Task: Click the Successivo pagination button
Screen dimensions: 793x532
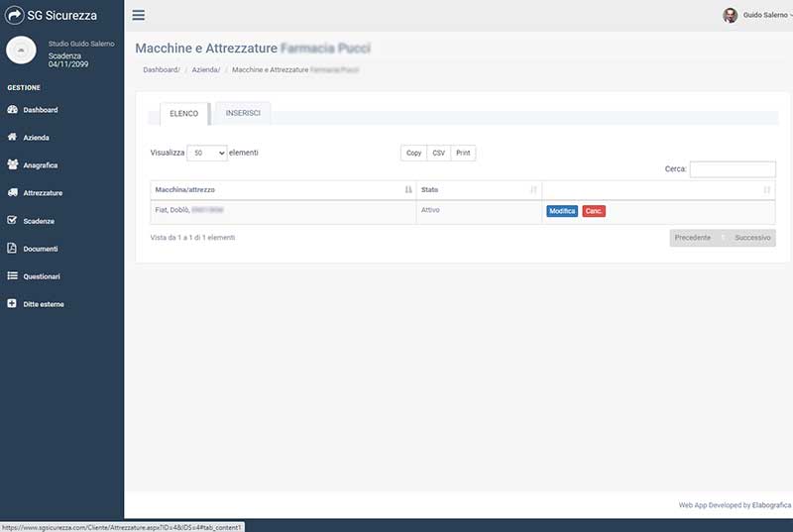Action: pyautogui.click(x=752, y=238)
